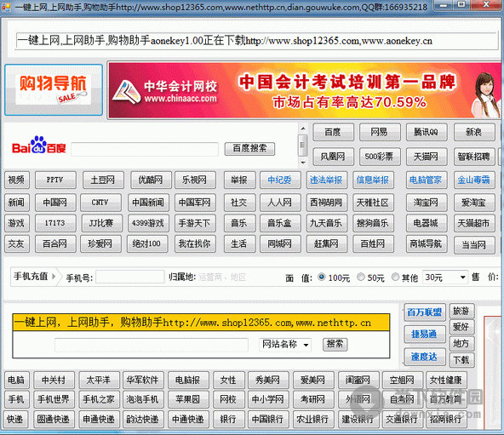The width and height of the screenshot is (504, 435).
Task: Open the 天猫网 link button
Action: point(427,157)
